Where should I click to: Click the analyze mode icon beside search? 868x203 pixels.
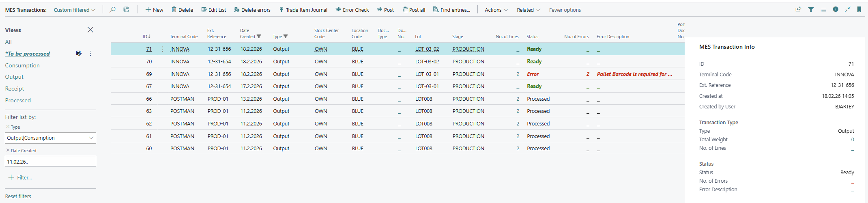(127, 10)
